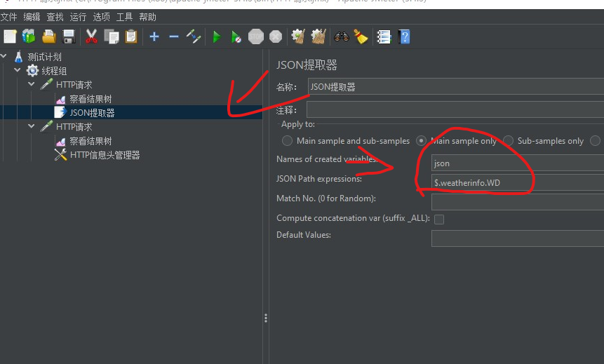The image size is (604, 364).
Task: Choose Main sample and sub-samples option
Action: click(x=287, y=140)
